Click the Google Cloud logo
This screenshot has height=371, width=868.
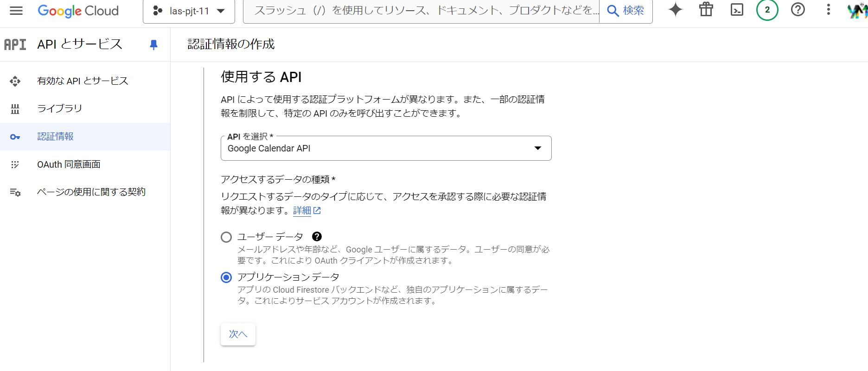(78, 11)
